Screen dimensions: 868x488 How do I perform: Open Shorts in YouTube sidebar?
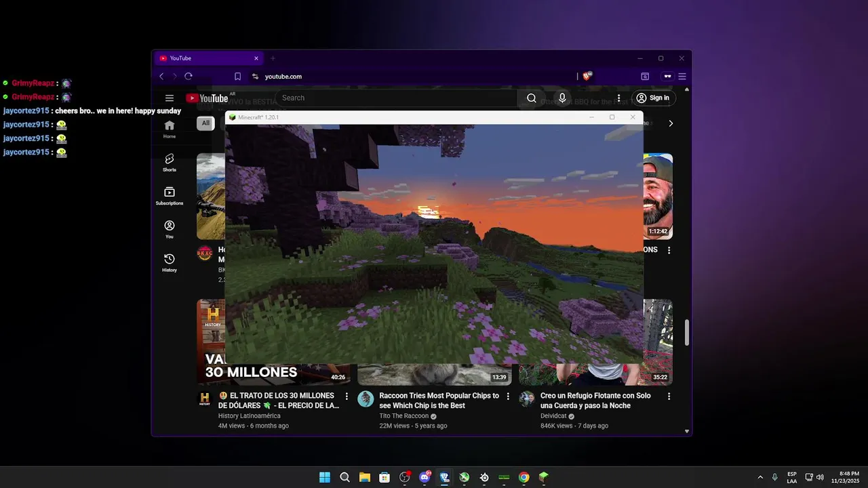tap(170, 163)
